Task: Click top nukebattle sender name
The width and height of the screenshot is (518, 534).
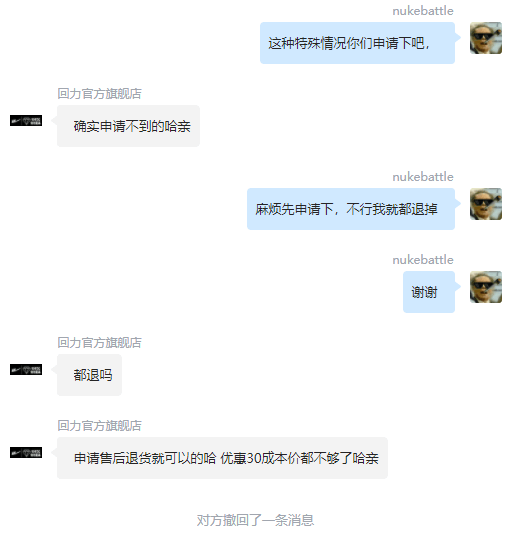Action: coord(423,11)
